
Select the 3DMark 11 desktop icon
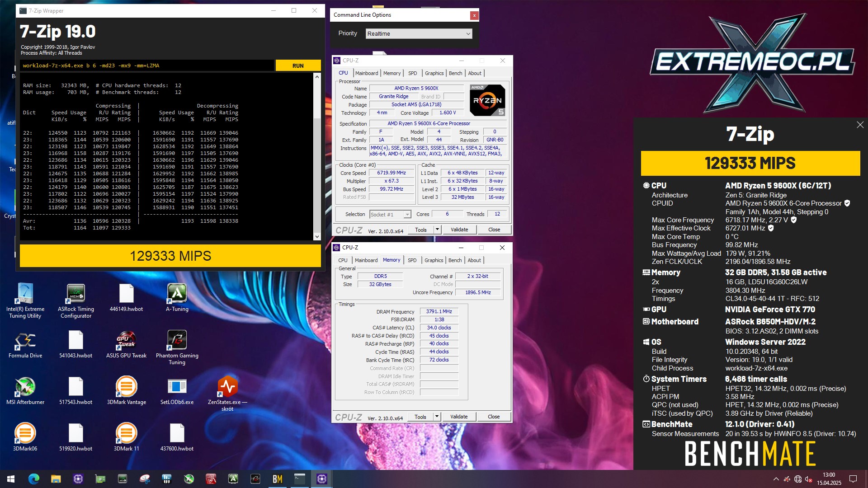(127, 437)
